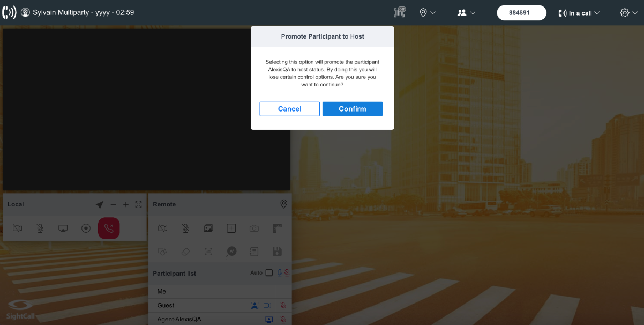The width and height of the screenshot is (644, 325).
Task: Open the image gallery icon in Remote panel
Action: click(x=208, y=228)
